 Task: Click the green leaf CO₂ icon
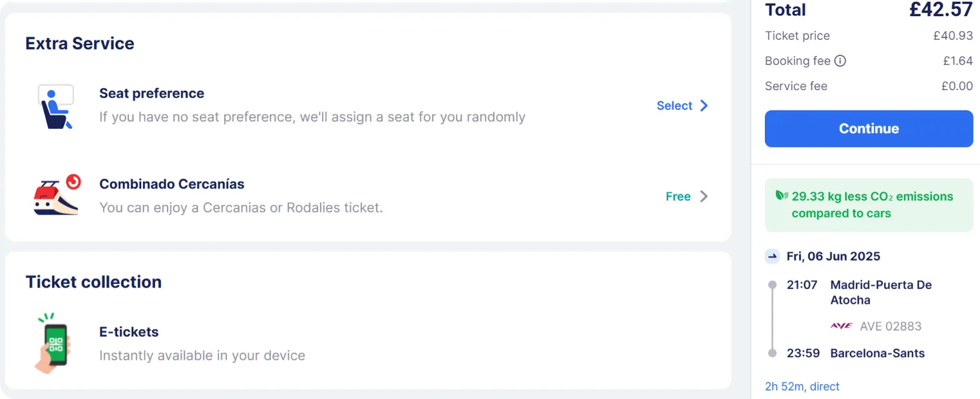[781, 196]
